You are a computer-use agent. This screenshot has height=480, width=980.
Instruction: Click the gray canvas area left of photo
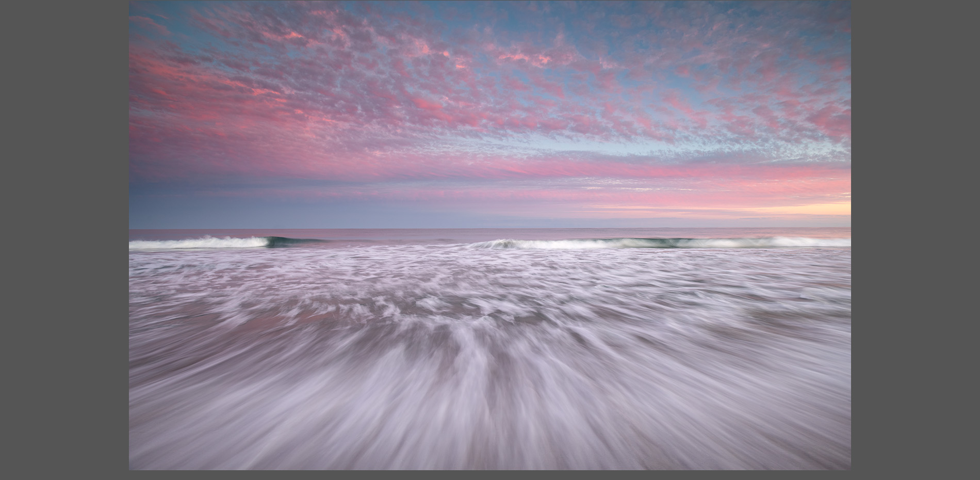tap(64, 240)
